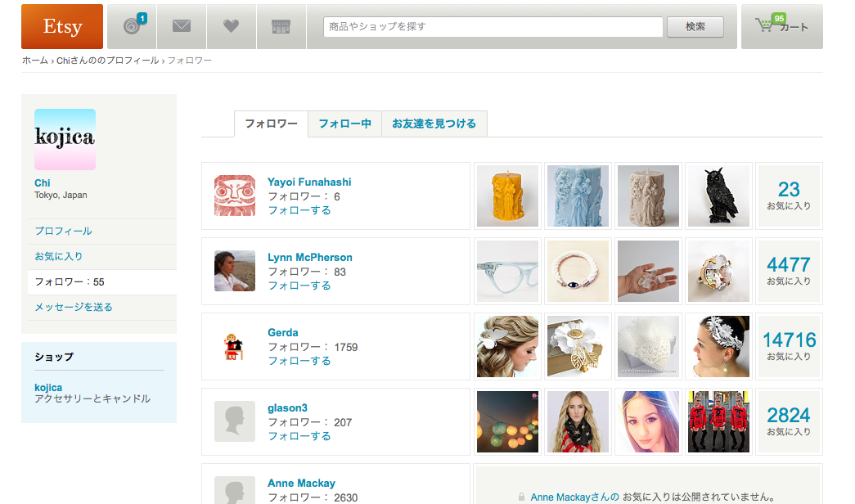Viewport: 855px width, 504px height.
Task: Click the 検索 search button
Action: point(695,27)
